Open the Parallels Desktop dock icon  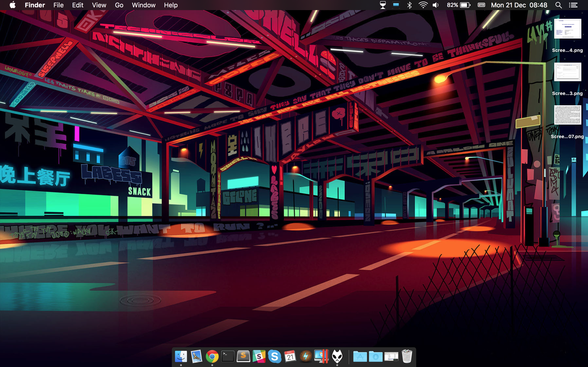click(x=321, y=356)
